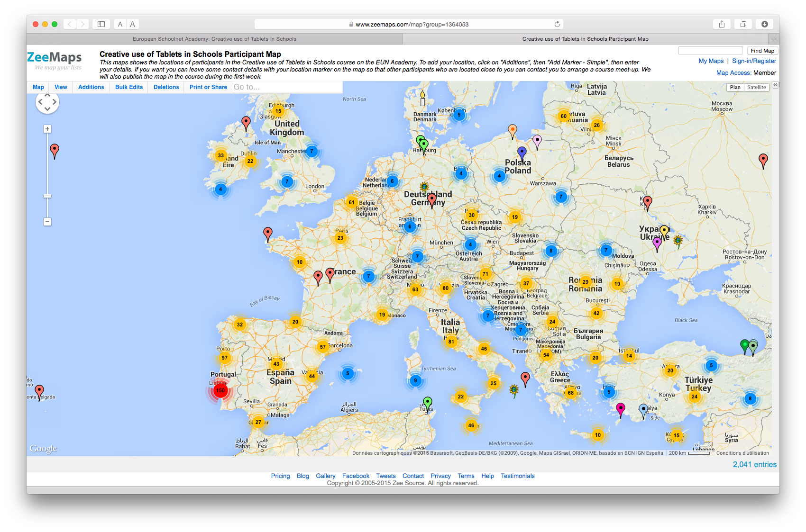Open the Print or Share menu
Screen dimensions: 806x532
coord(208,87)
